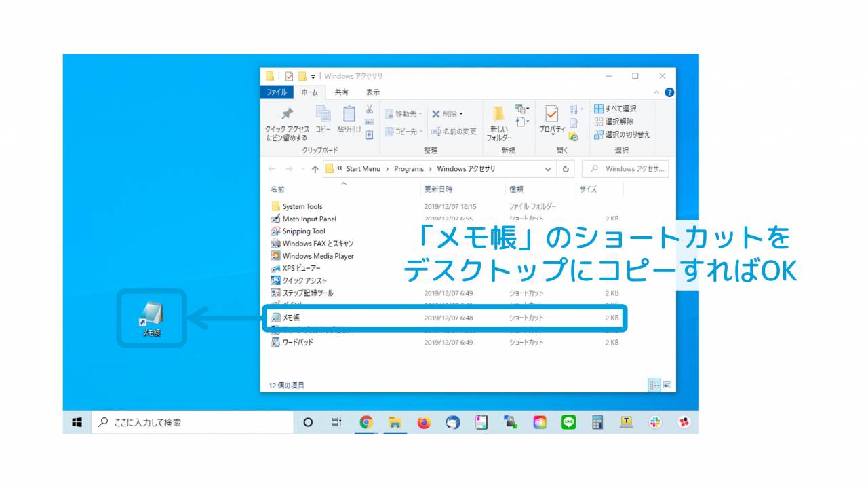Click the Windows アクセサリ search box

(x=625, y=169)
